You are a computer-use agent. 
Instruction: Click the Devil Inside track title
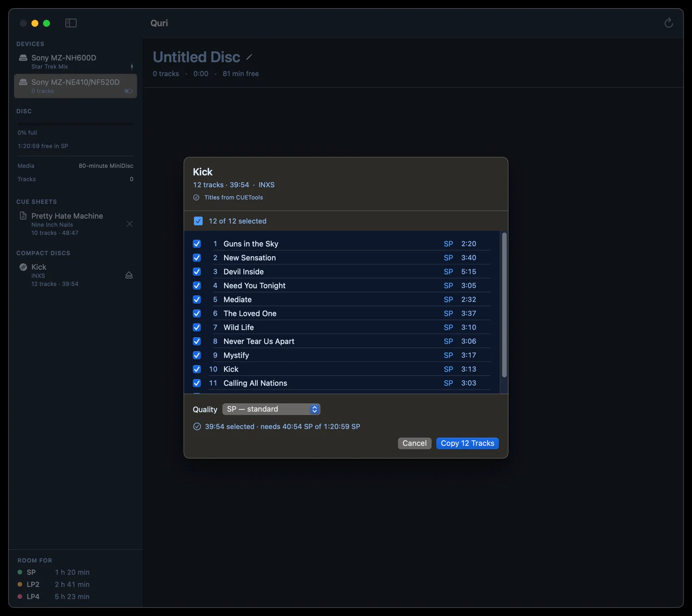244,272
